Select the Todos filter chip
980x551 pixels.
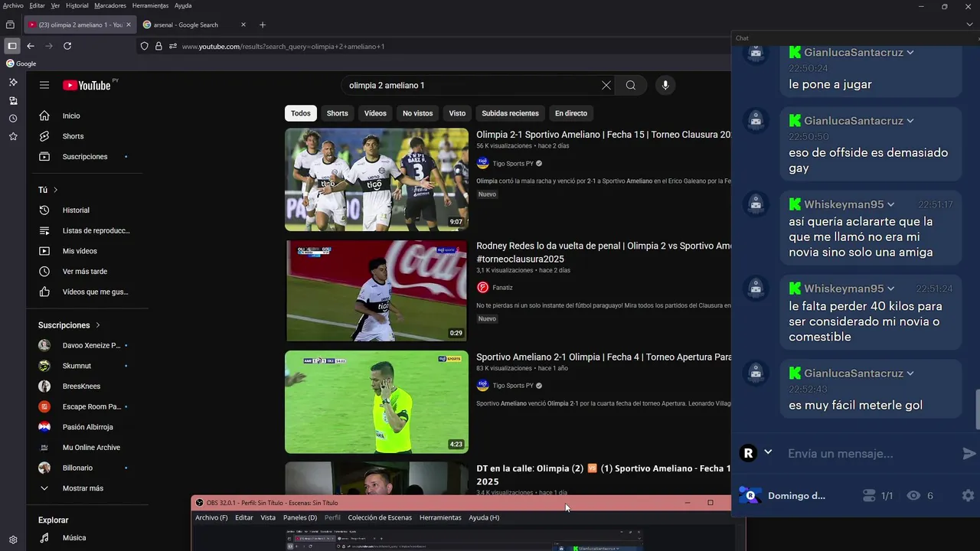point(301,113)
